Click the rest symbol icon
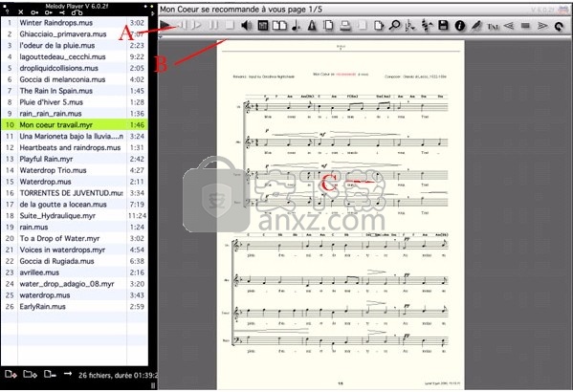The height and width of the screenshot is (392, 573). coord(427,25)
